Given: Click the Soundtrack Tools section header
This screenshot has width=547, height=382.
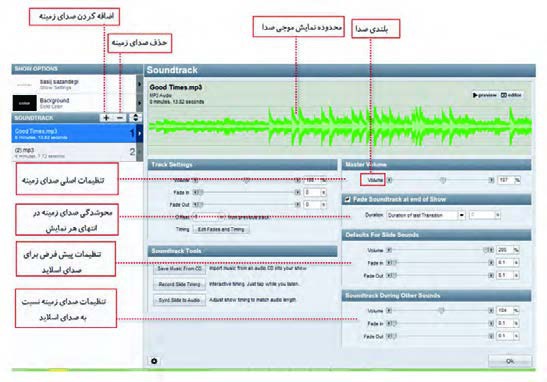Looking at the screenshot, I should 242,251.
